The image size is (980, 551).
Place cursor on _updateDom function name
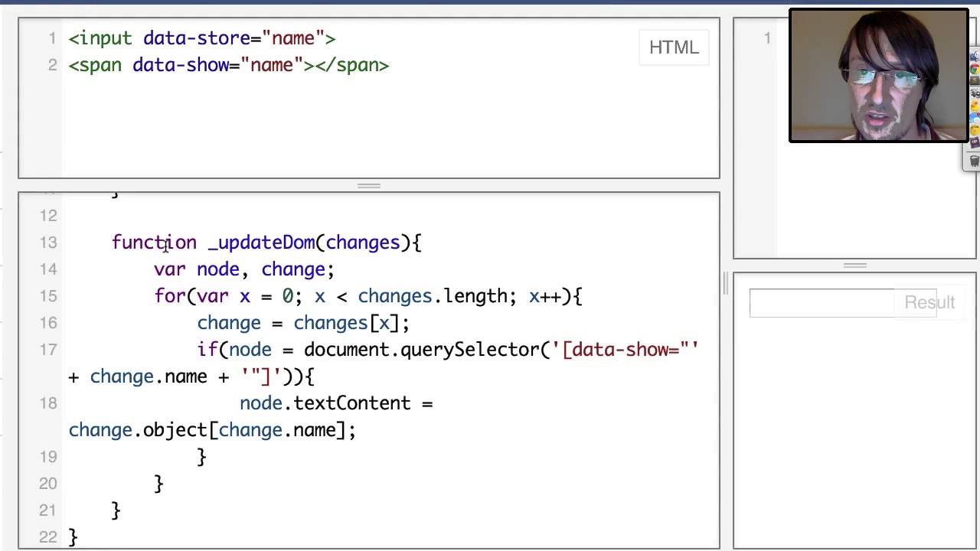point(261,243)
